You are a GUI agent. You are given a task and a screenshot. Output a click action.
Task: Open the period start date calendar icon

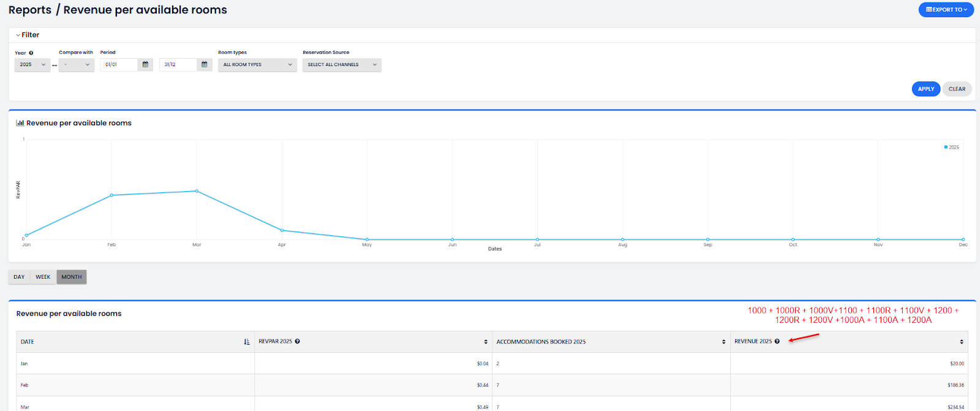click(145, 64)
